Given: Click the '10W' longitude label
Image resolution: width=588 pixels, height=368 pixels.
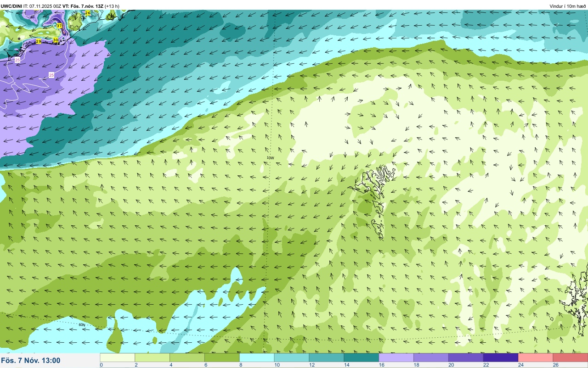Looking at the screenshot, I should click(270, 158).
